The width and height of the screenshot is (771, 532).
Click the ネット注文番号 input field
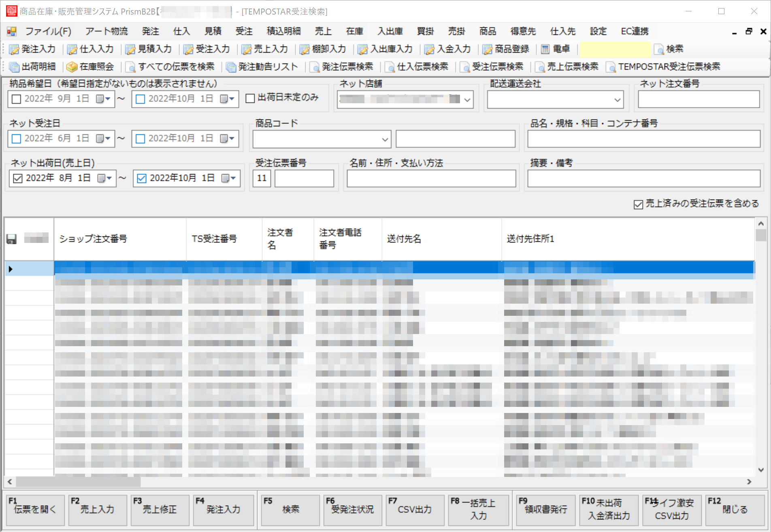[x=699, y=99]
